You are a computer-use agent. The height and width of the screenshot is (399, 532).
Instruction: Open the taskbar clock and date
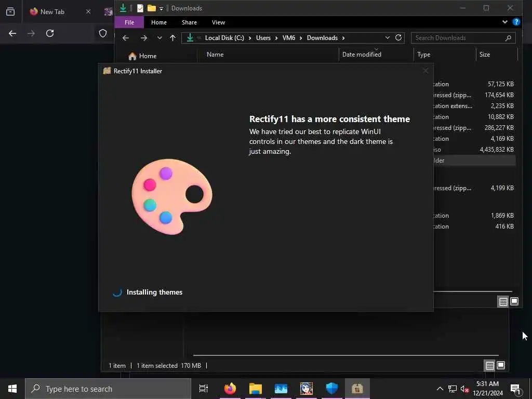tap(487, 389)
